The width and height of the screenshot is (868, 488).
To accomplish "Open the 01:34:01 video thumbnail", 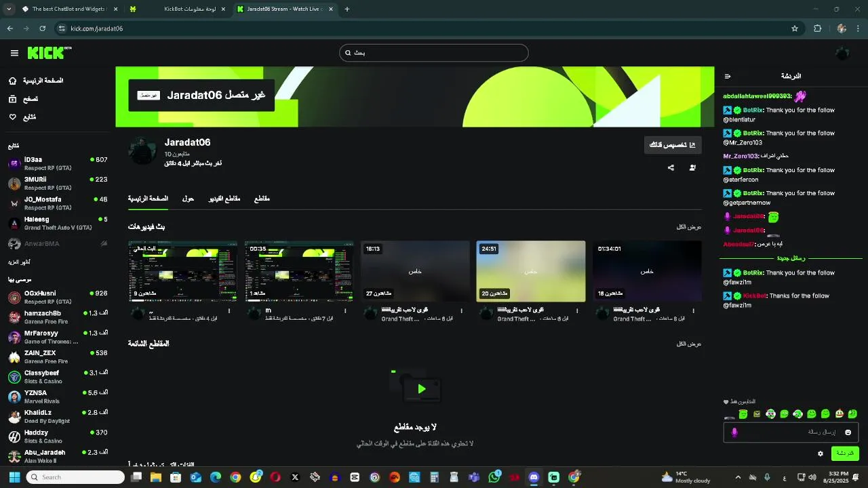I will tap(647, 271).
